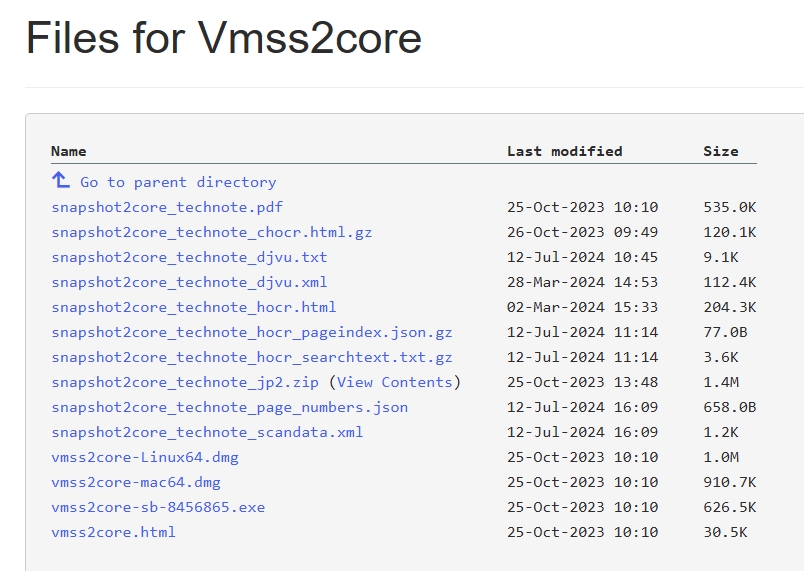This screenshot has width=804, height=571.
Task: Download snapshot2core_technote_chocr.html.gz
Action: 212,232
